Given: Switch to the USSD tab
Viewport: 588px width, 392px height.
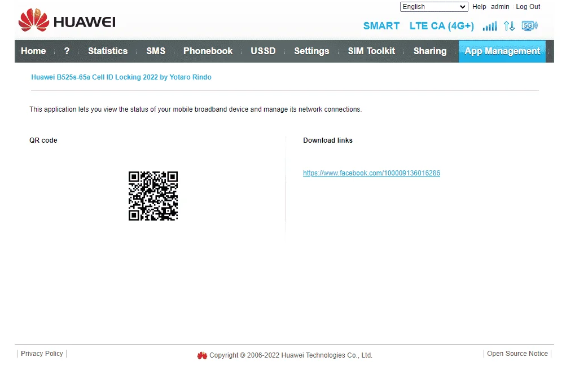Looking at the screenshot, I should pos(263,51).
